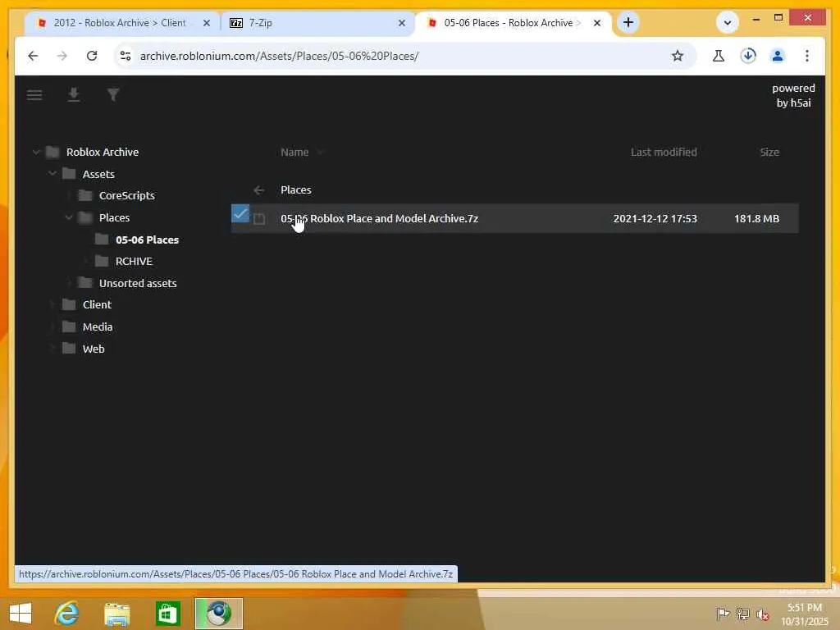The width and height of the screenshot is (840, 630).
Task: Open the Windows Start button
Action: point(21,614)
